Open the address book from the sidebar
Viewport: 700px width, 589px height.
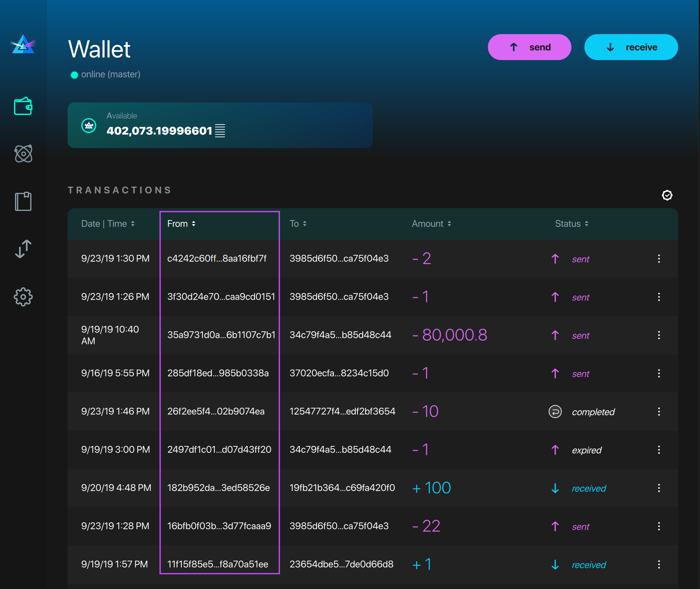pyautogui.click(x=23, y=201)
